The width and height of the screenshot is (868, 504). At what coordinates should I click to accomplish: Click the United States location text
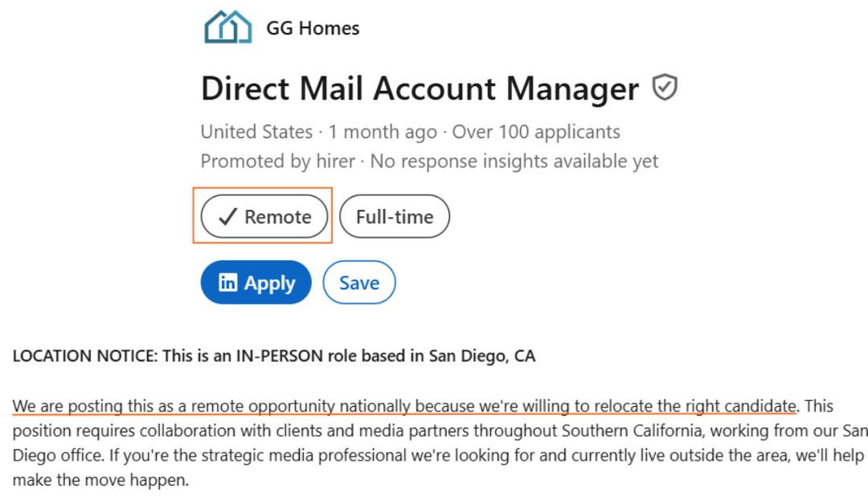pos(256,132)
